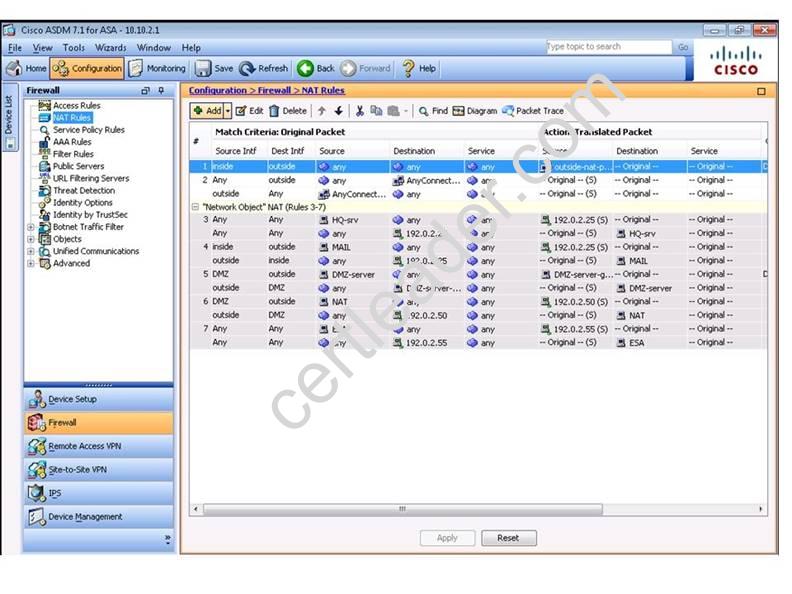792x594 pixels.
Task: Open the Wizards menu
Action: tap(111, 47)
